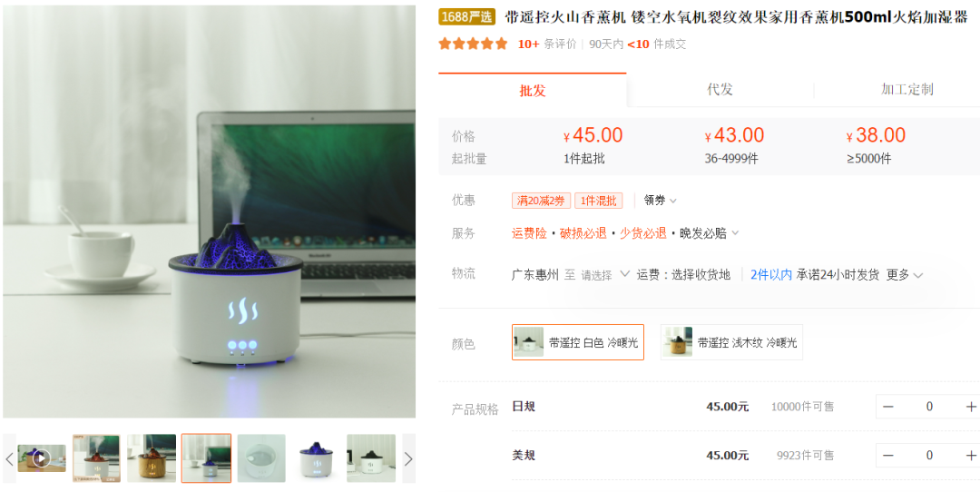Open the 10+ 条评价 reviews link

point(547,44)
